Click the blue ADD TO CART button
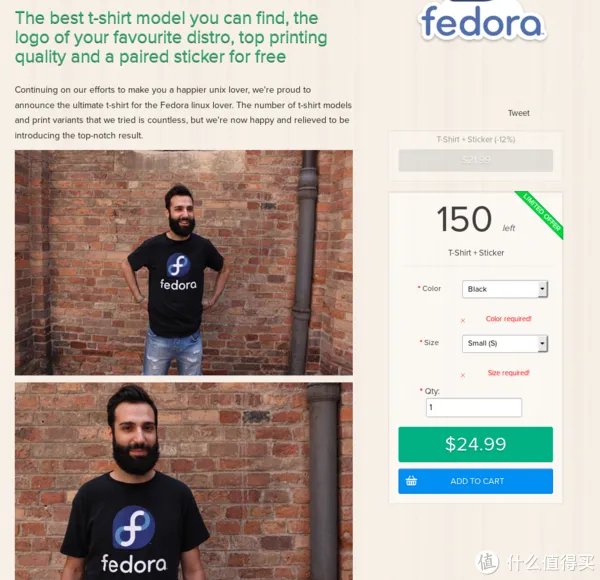This screenshot has height=580, width=600. coord(475,481)
